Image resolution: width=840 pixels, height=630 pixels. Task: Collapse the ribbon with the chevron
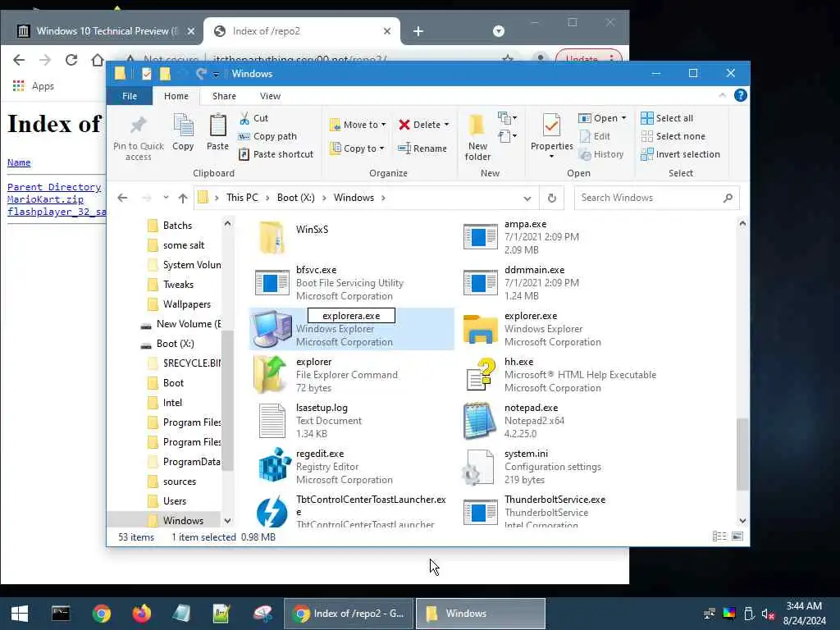[722, 95]
